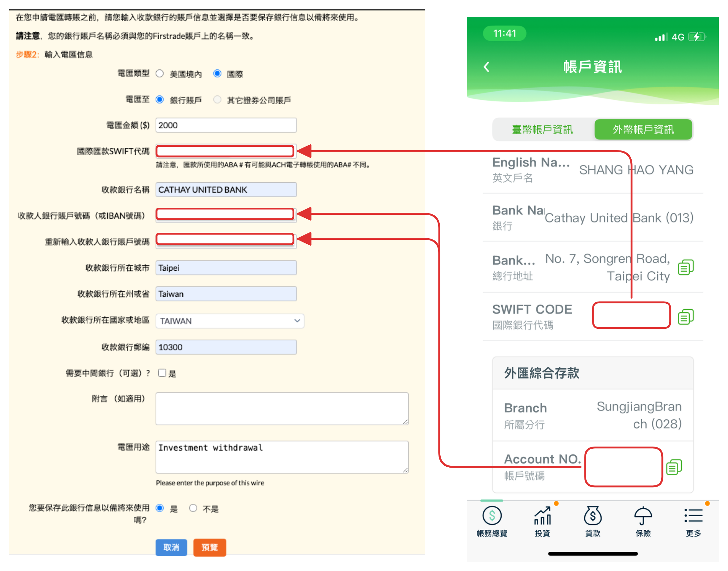Copy the SWIFT CODE with its copy icon
Viewport: 728px width, 571px height.
(x=686, y=317)
